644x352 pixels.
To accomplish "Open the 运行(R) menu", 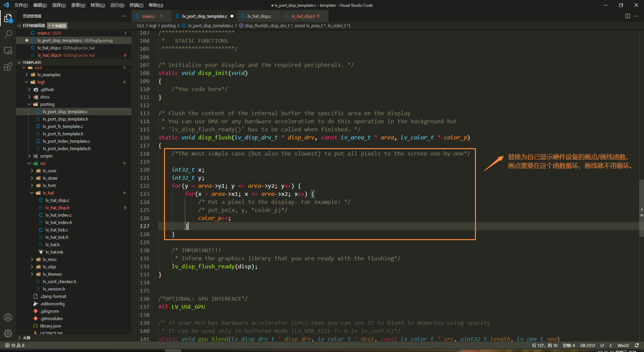I will (117, 5).
